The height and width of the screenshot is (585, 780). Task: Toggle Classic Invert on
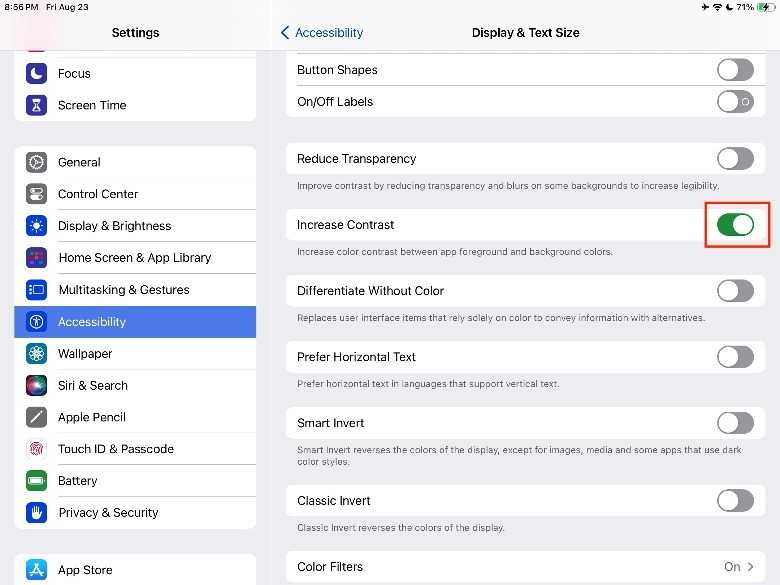pyautogui.click(x=735, y=501)
